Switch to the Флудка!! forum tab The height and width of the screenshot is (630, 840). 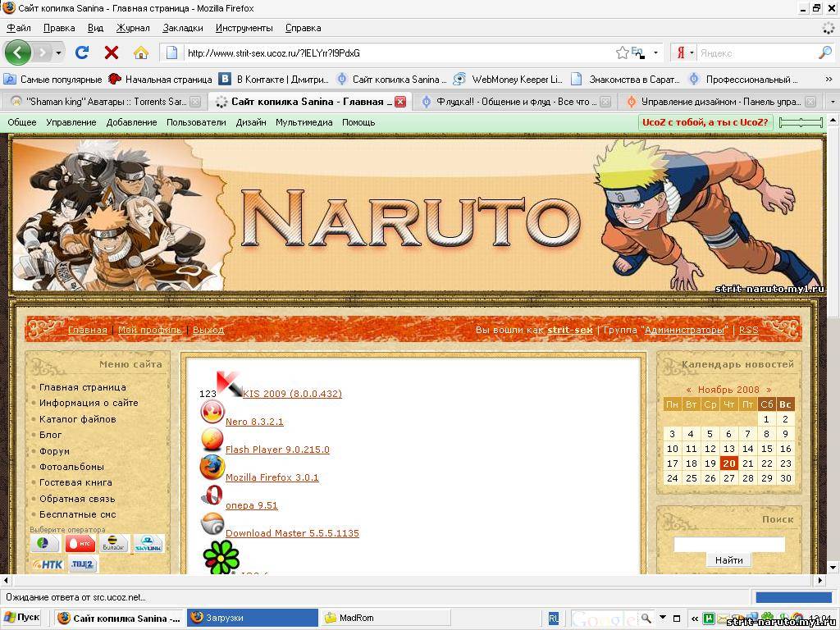point(514,101)
